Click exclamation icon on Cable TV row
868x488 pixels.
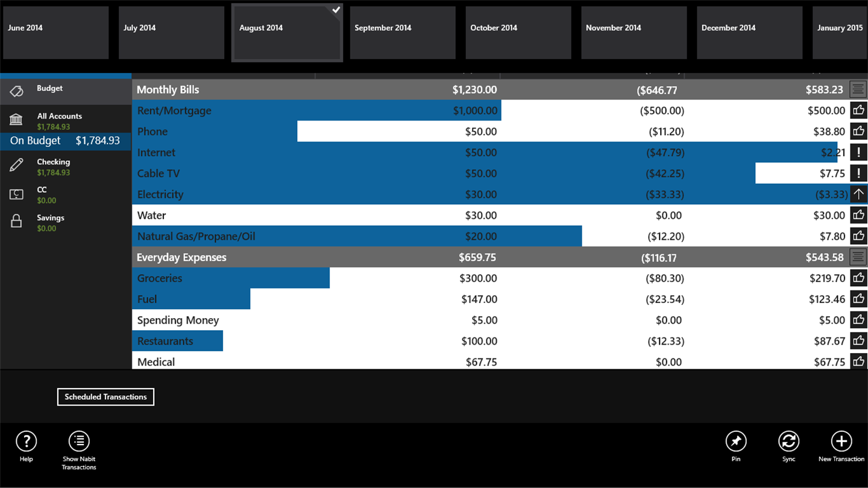click(858, 174)
